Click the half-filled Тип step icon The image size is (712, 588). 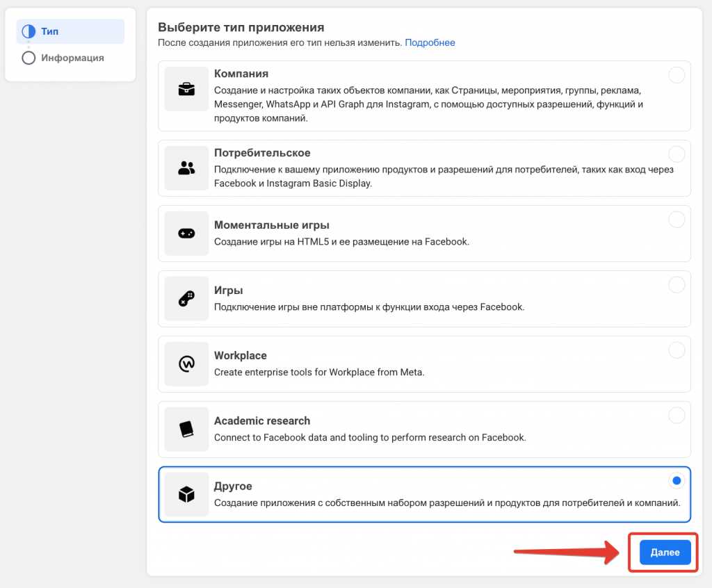[x=29, y=31]
